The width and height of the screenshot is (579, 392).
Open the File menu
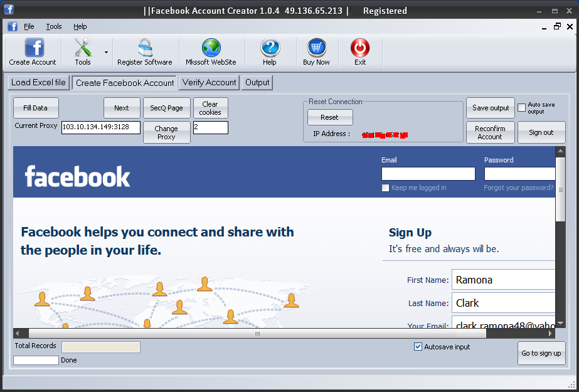[x=29, y=26]
